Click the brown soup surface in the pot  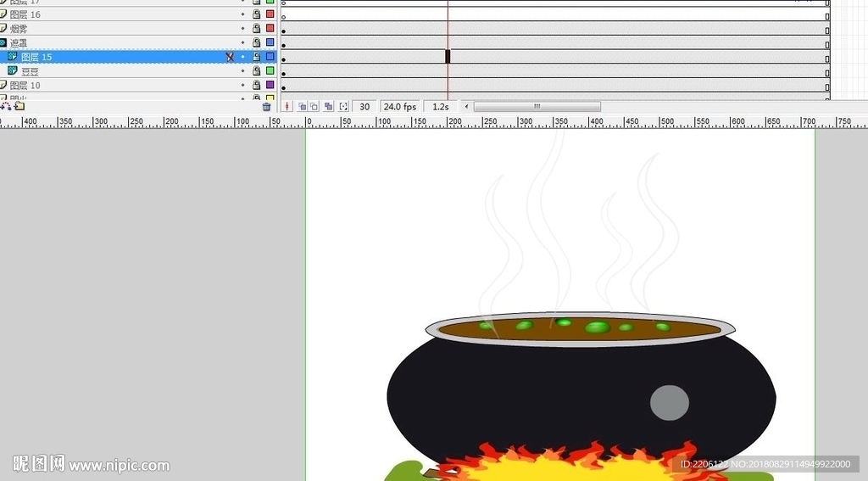pos(579,329)
